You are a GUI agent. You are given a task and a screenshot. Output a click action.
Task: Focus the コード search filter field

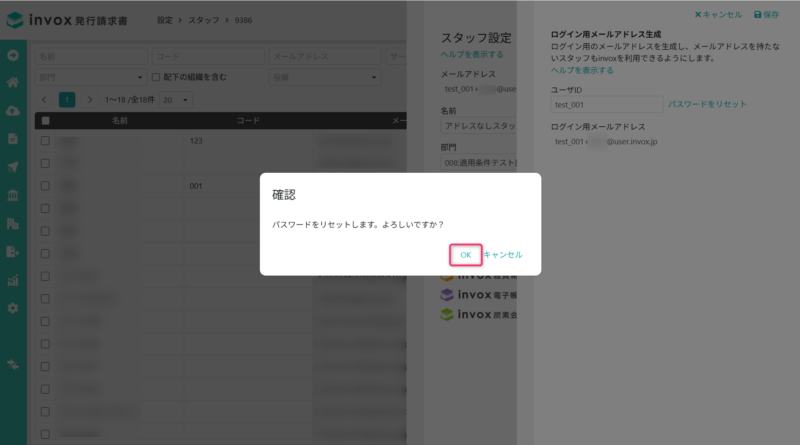pyautogui.click(x=208, y=56)
